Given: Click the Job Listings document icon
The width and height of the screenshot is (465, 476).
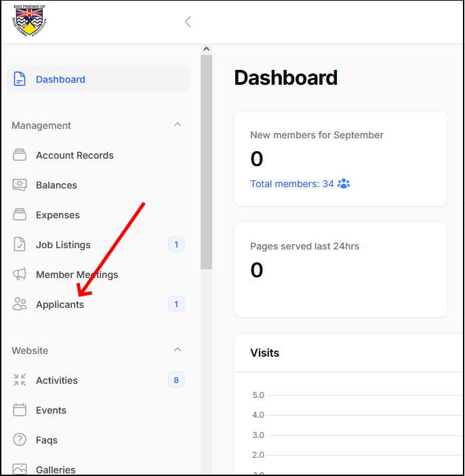Looking at the screenshot, I should [x=20, y=245].
